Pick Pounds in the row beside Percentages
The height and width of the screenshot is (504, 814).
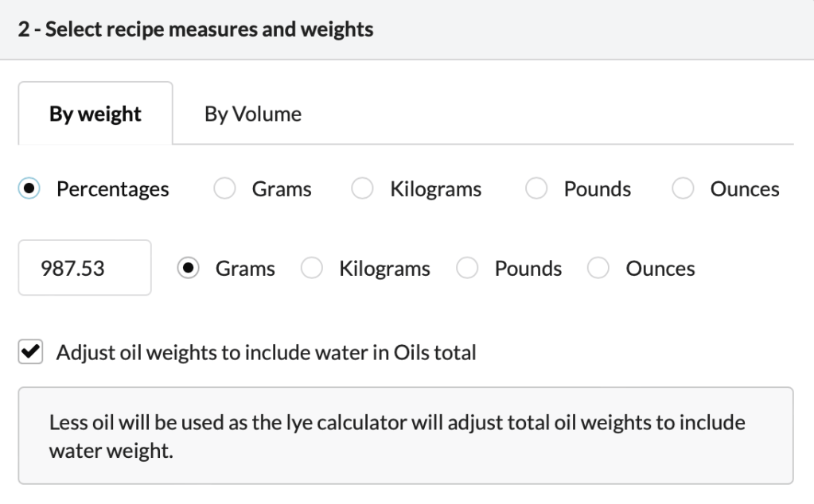[537, 190]
